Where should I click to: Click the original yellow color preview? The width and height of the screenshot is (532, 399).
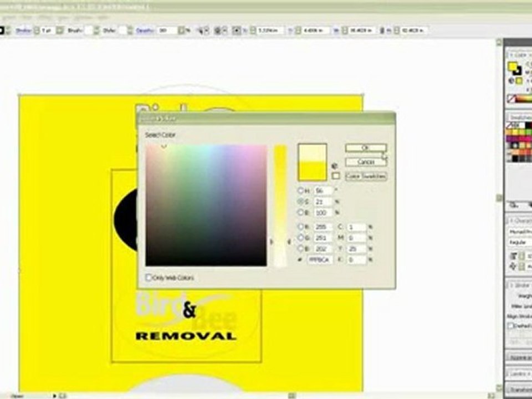[x=312, y=171]
